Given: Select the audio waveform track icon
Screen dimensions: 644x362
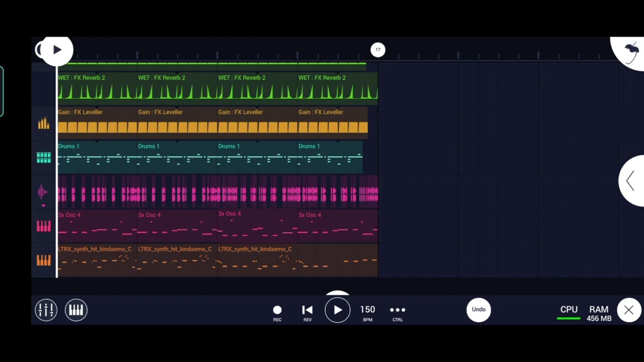Looking at the screenshot, I should click(43, 192).
